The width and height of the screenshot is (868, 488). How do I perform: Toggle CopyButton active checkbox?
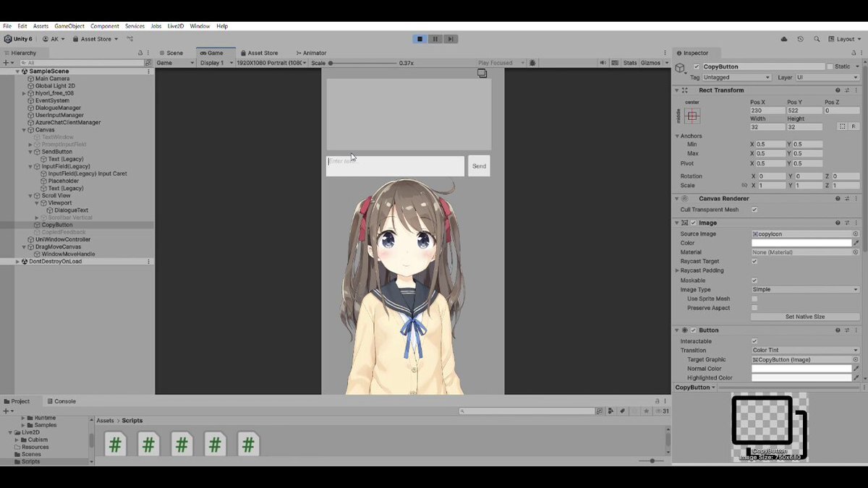[x=697, y=67]
